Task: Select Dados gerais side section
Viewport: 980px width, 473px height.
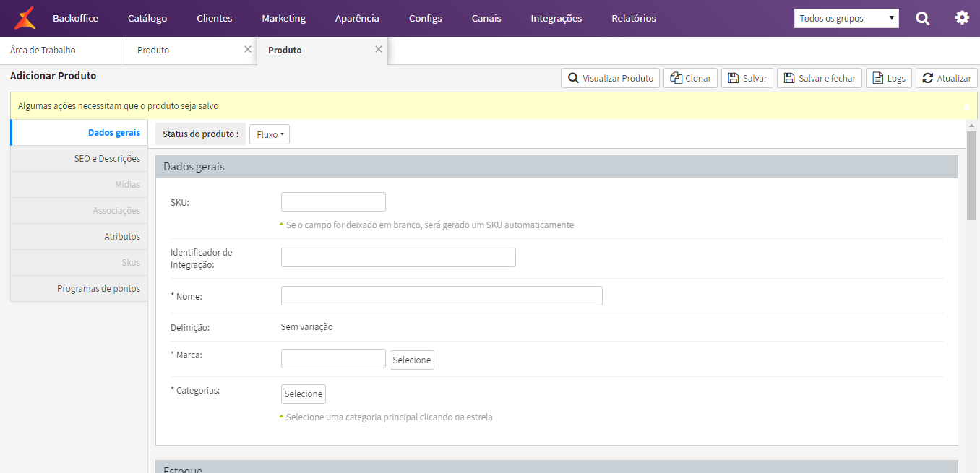Action: (x=79, y=133)
